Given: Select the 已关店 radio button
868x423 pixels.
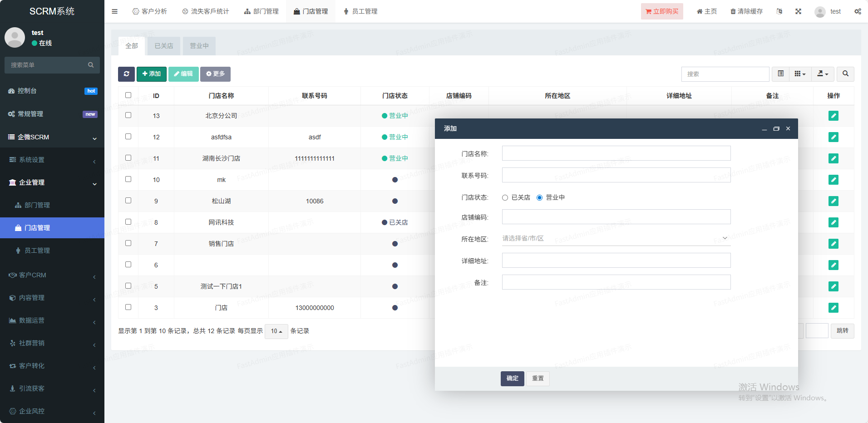Looking at the screenshot, I should point(505,198).
